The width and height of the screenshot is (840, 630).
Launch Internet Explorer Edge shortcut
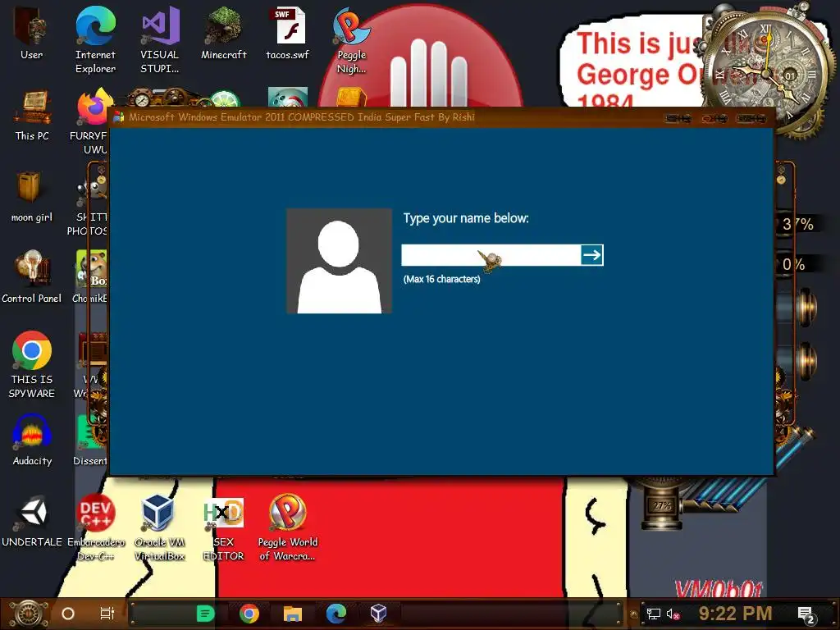coord(95,39)
